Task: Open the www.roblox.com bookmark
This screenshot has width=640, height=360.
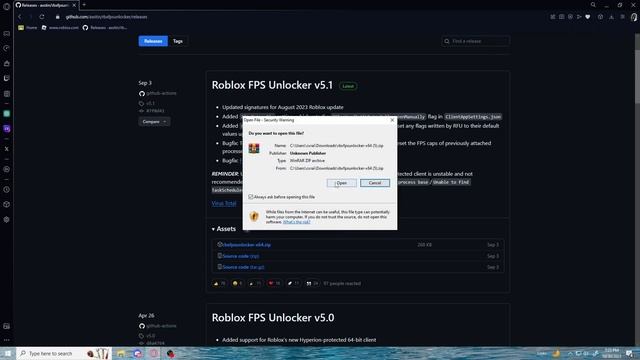Action: click(60, 28)
